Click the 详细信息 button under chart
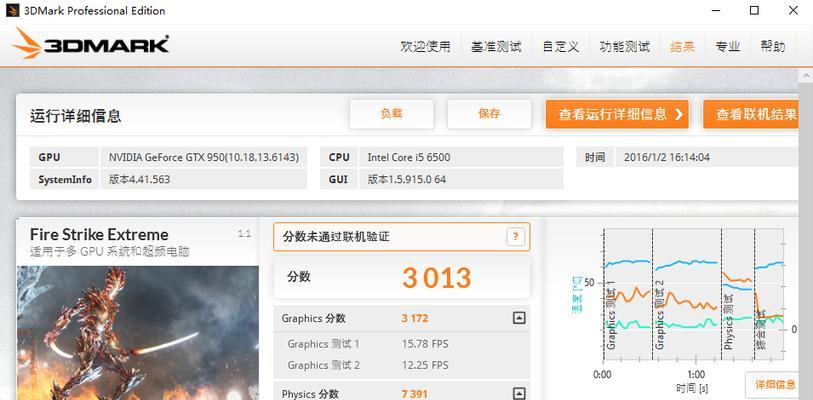The height and width of the screenshot is (400, 813). click(772, 384)
